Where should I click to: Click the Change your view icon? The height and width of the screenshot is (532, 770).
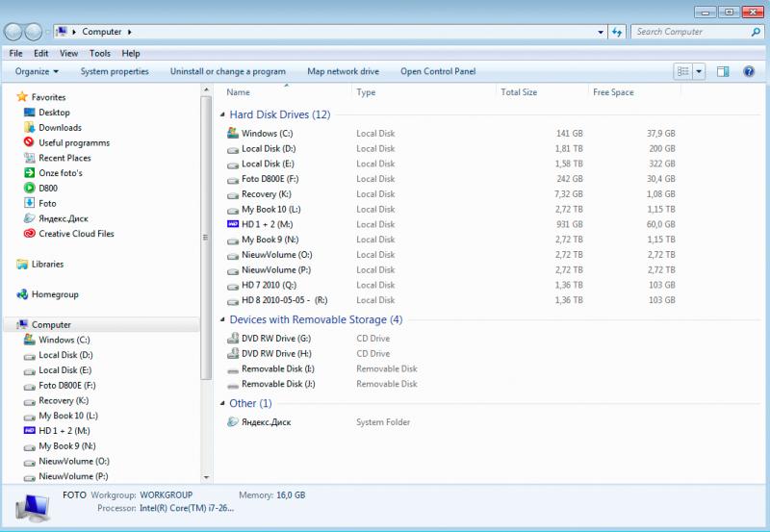tap(682, 71)
